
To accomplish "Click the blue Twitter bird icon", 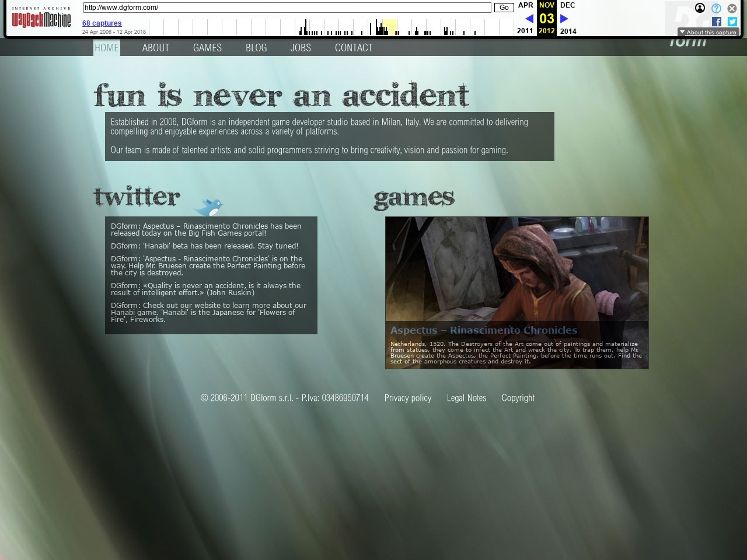I will pyautogui.click(x=208, y=206).
